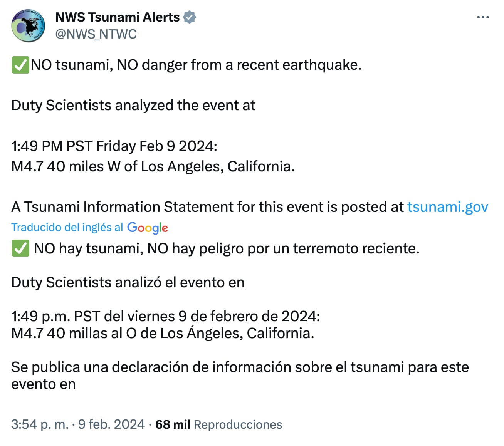Viewport: 504px width, 446px height.
Task: Click "1:49 p.m. PST del viernes" translated line
Action: (166, 316)
